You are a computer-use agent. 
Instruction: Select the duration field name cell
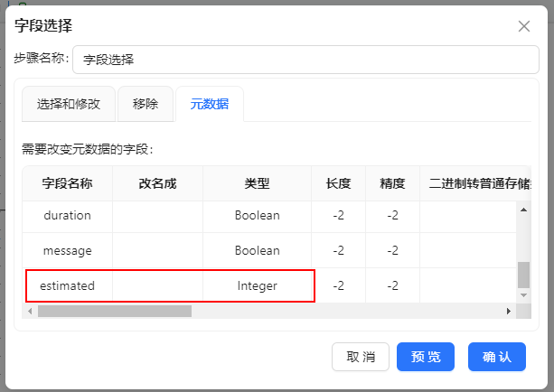[68, 216]
